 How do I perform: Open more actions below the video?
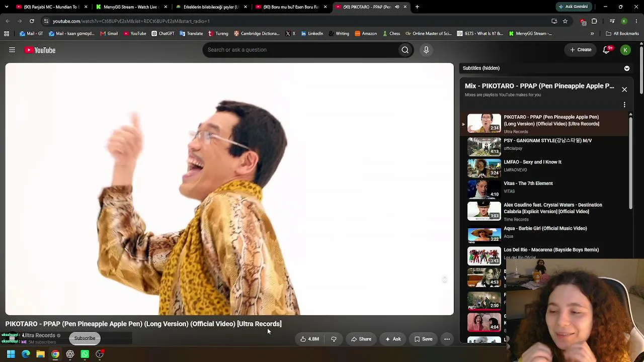pos(447,339)
